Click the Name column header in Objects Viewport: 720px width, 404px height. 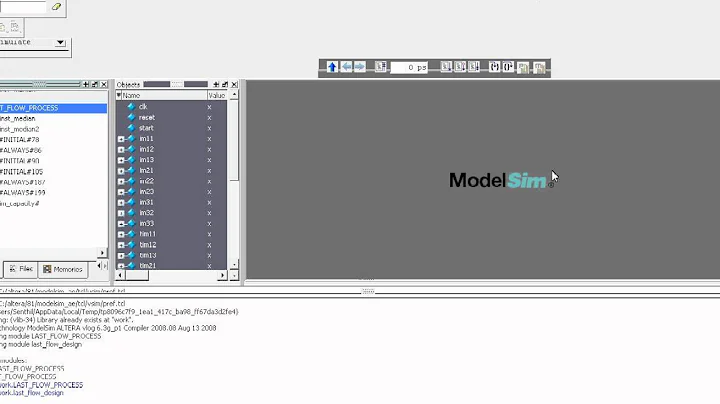[x=164, y=95]
